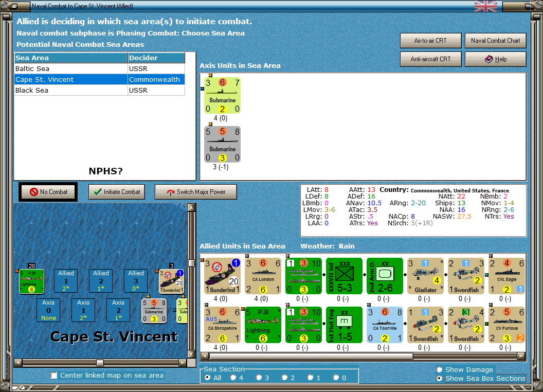
Task: Select the Allied 1 sea box on map
Action: point(66,281)
